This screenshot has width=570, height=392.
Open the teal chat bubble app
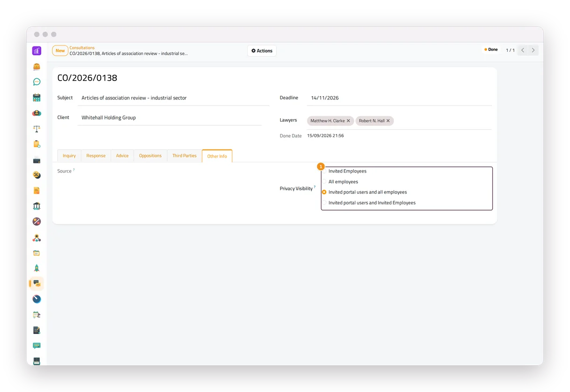37,82
